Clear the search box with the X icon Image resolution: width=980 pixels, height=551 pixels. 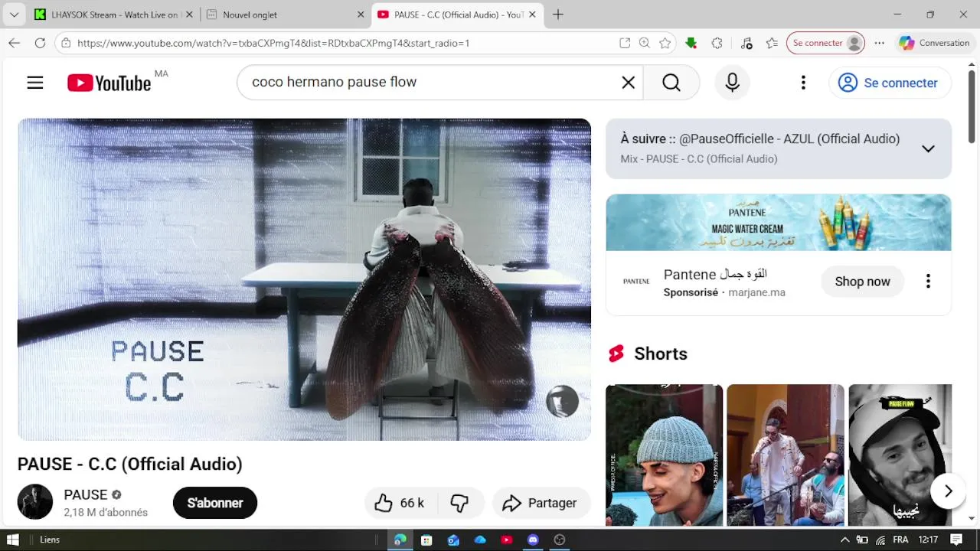(628, 83)
